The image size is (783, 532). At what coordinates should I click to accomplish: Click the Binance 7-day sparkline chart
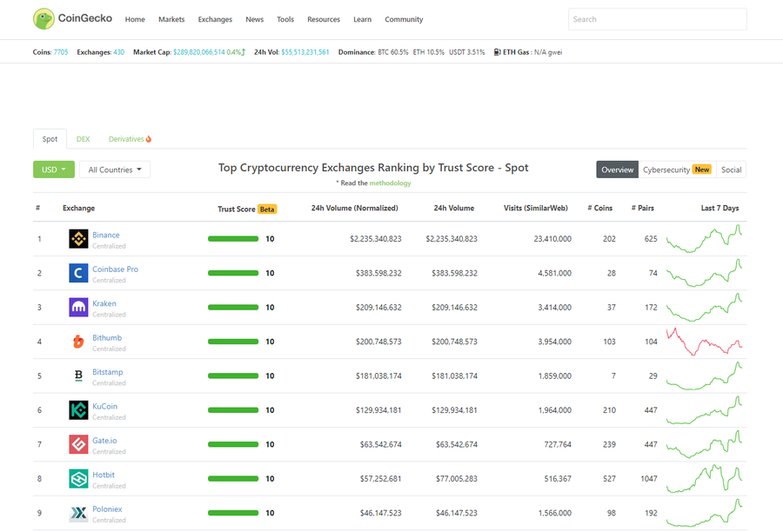coord(704,238)
